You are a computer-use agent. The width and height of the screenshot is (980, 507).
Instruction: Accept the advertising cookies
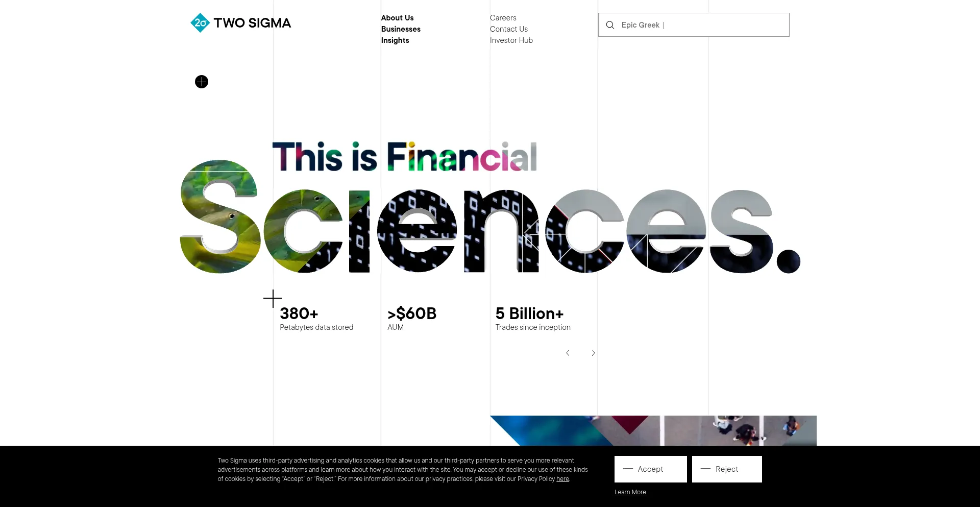pyautogui.click(x=650, y=469)
